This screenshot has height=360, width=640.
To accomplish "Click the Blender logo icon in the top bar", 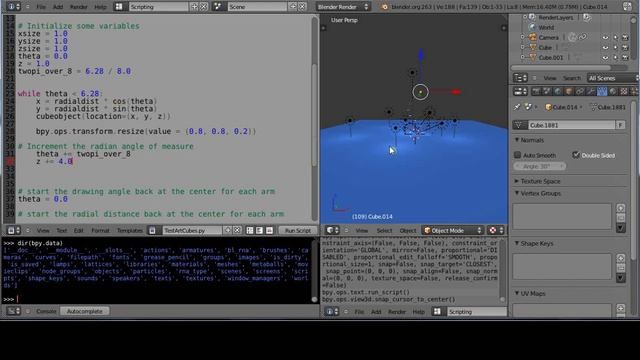I will coord(384,7).
